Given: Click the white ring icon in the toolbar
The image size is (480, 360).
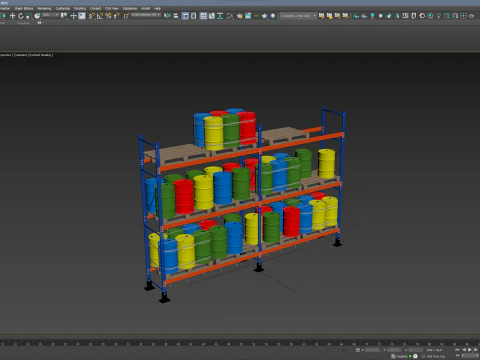Looking at the screenshot, I should pos(422,16).
